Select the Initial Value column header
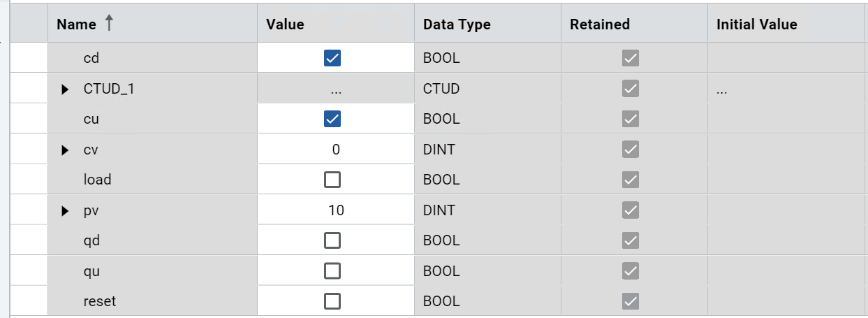 [x=756, y=24]
